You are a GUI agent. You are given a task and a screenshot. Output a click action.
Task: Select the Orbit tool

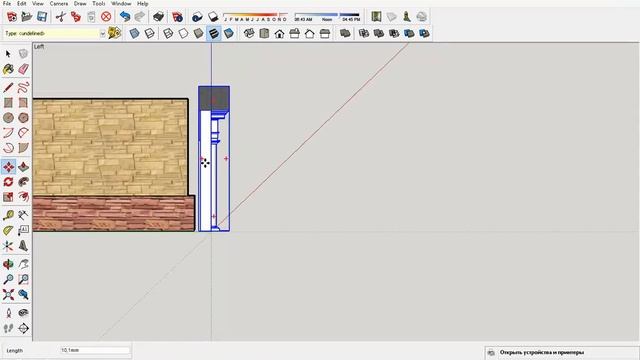click(8, 264)
